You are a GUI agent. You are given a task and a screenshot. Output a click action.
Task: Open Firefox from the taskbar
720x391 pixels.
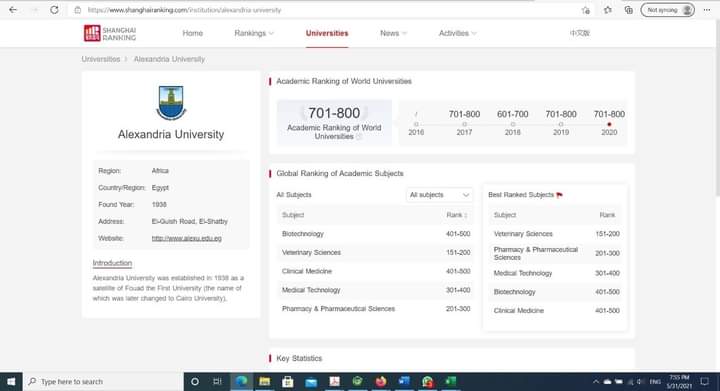381,381
